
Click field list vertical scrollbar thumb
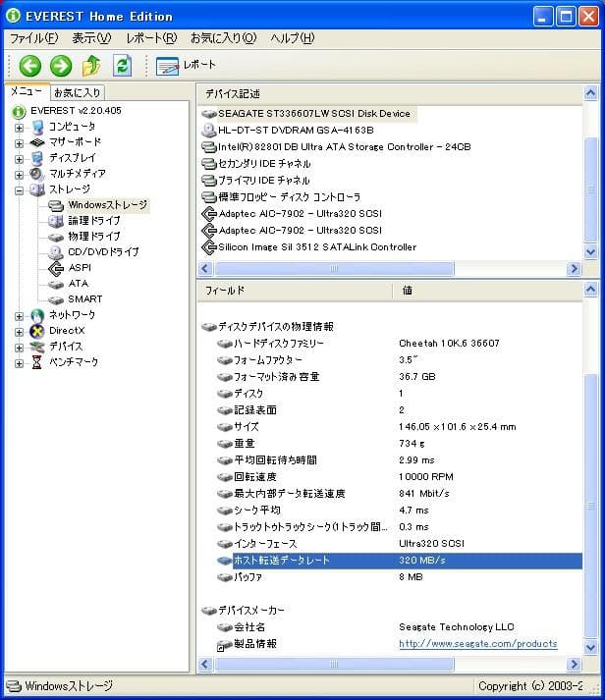[x=590, y=506]
